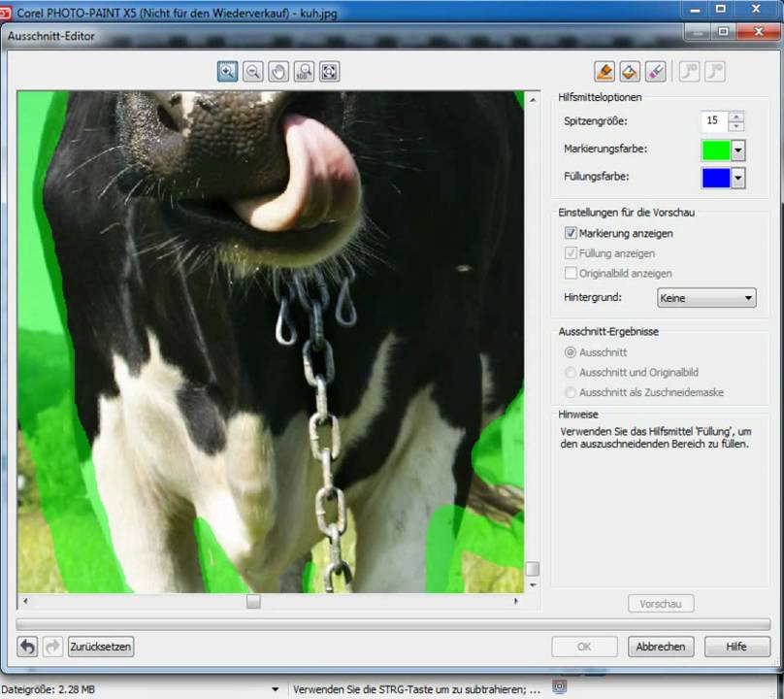
Task: Click the preview scroll down arrow
Action: click(533, 584)
